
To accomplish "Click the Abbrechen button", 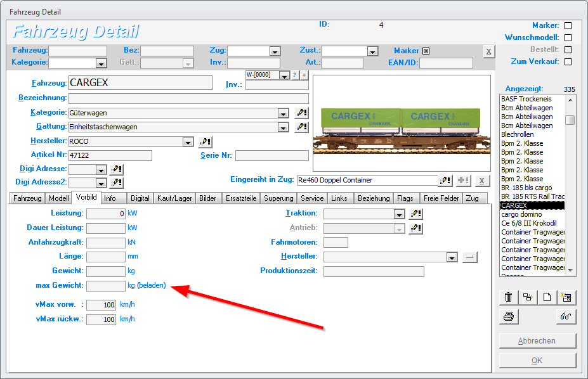I will point(537,341).
